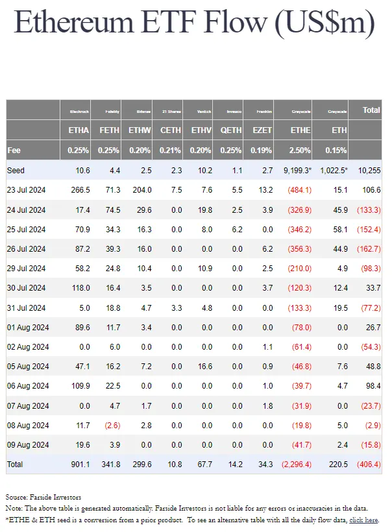Click the (406.4) grand total cell

click(x=368, y=465)
